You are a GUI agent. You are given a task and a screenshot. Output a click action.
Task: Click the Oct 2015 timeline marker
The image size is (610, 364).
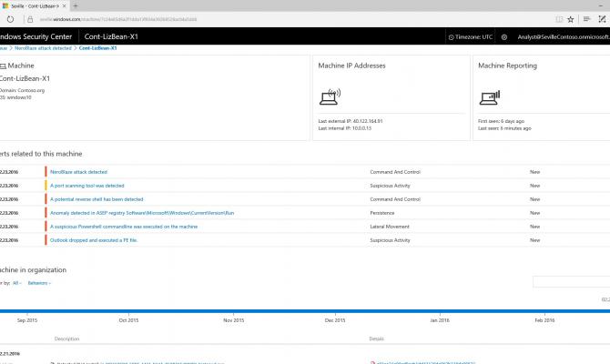point(128,320)
